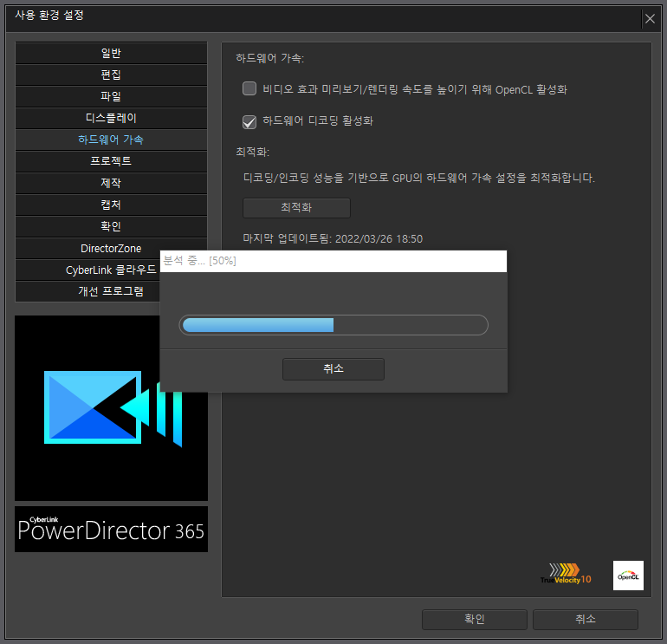Switch to the 편집 settings category
This screenshot has width=667, height=644.
(x=111, y=75)
